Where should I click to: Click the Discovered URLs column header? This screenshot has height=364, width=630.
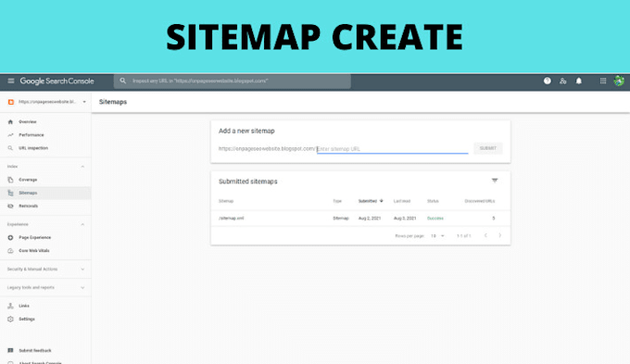480,201
